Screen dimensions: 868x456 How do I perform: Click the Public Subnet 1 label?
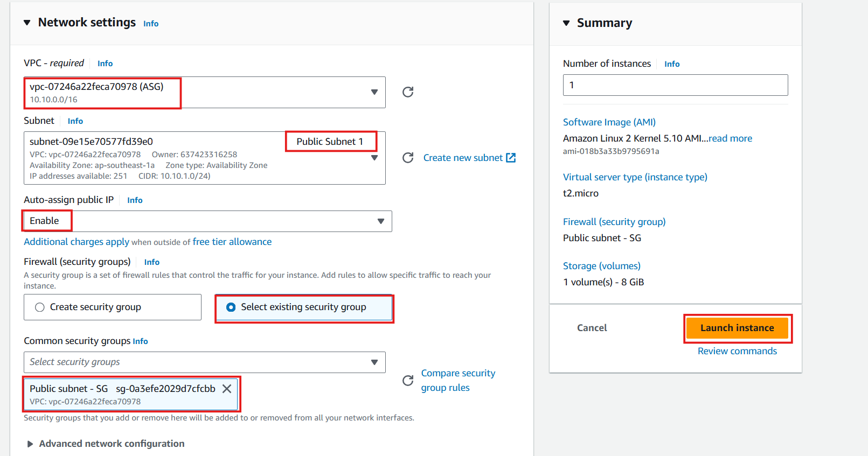(330, 142)
